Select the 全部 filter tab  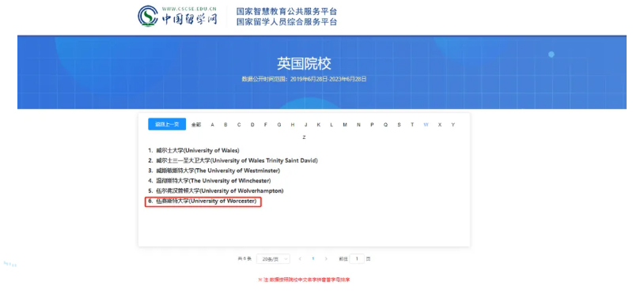click(x=196, y=125)
